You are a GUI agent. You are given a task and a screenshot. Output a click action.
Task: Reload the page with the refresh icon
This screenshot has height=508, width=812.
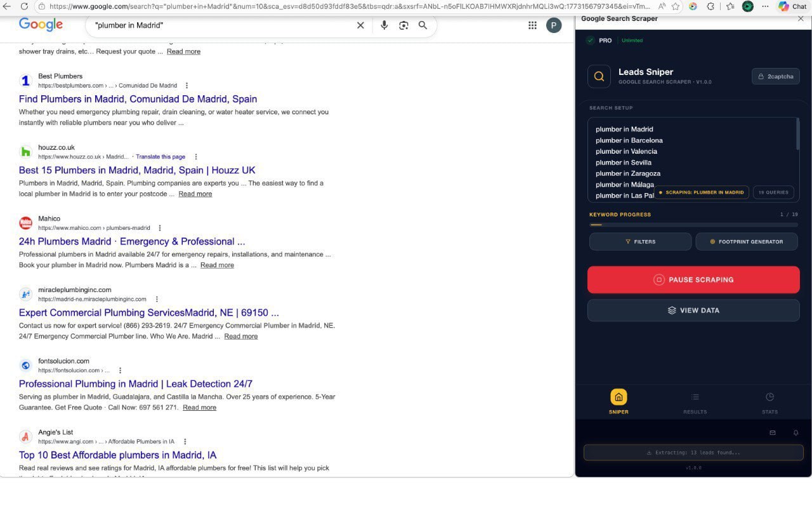tap(24, 6)
